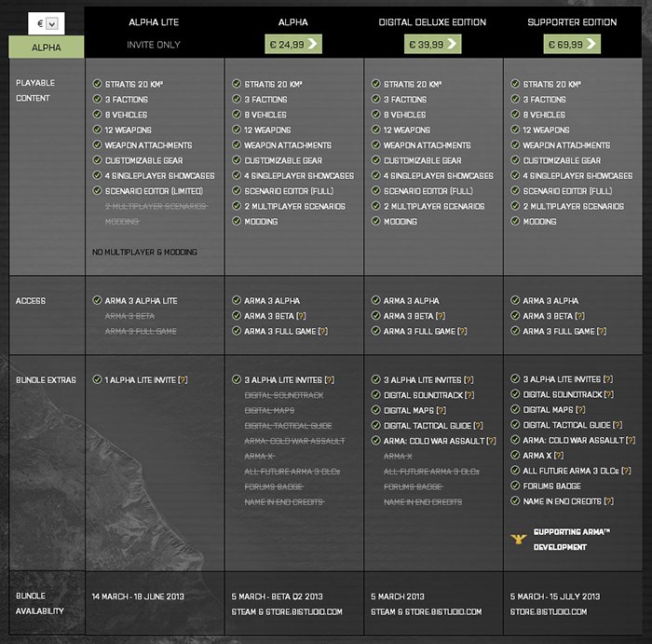This screenshot has width=652, height=644.
Task: Open Arma 3 Beta help in Supporter column
Action: [x=579, y=316]
